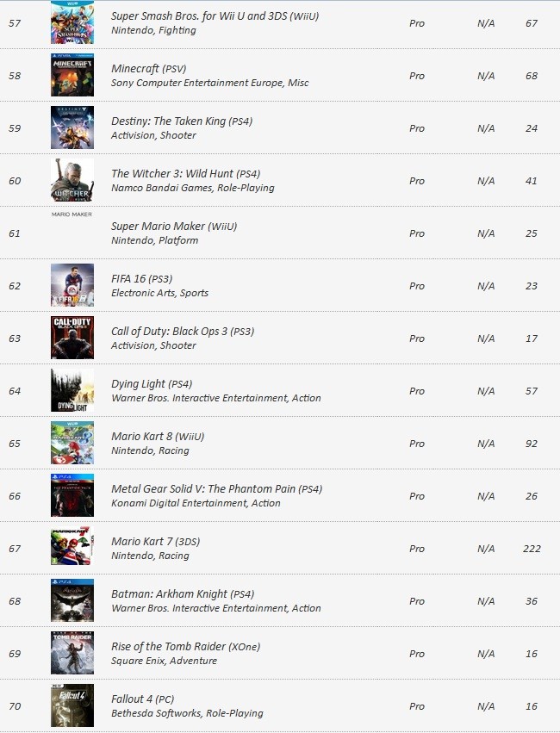This screenshot has height=733, width=560.
Task: Select the Destiny: The Taken King cover image
Action: point(72,127)
